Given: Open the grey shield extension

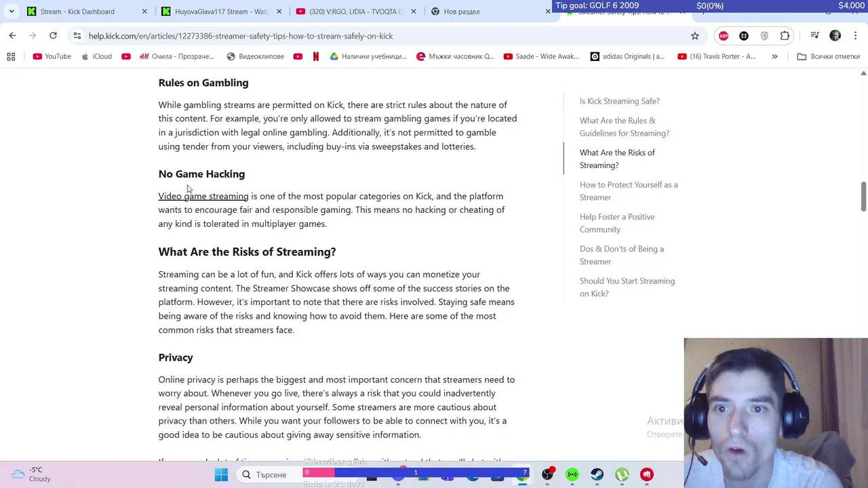Looking at the screenshot, I should 764,36.
